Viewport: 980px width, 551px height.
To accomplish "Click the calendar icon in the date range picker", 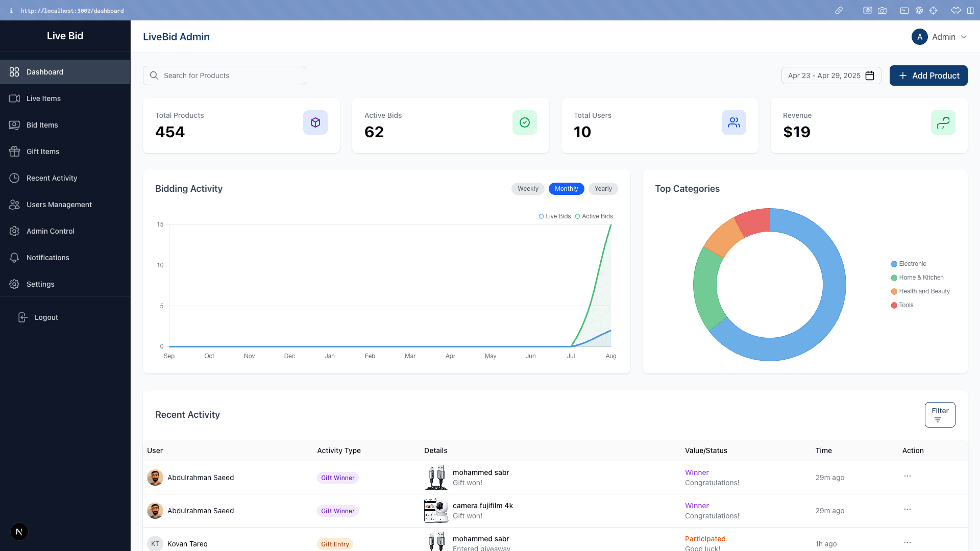I will (x=870, y=75).
